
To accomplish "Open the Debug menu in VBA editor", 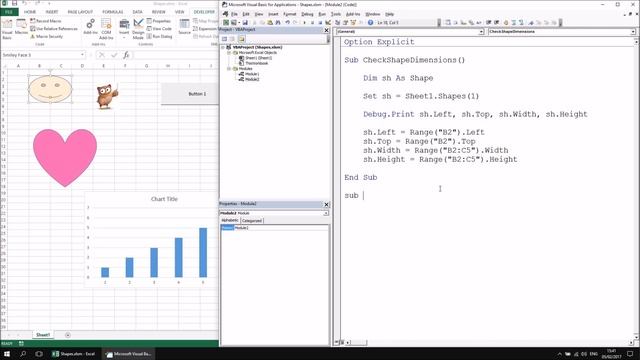I will 307,14.
